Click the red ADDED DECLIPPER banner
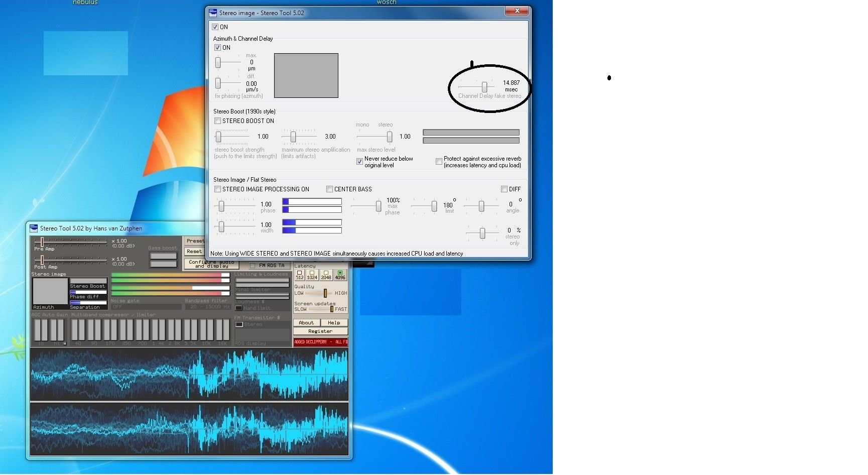 pos(320,342)
